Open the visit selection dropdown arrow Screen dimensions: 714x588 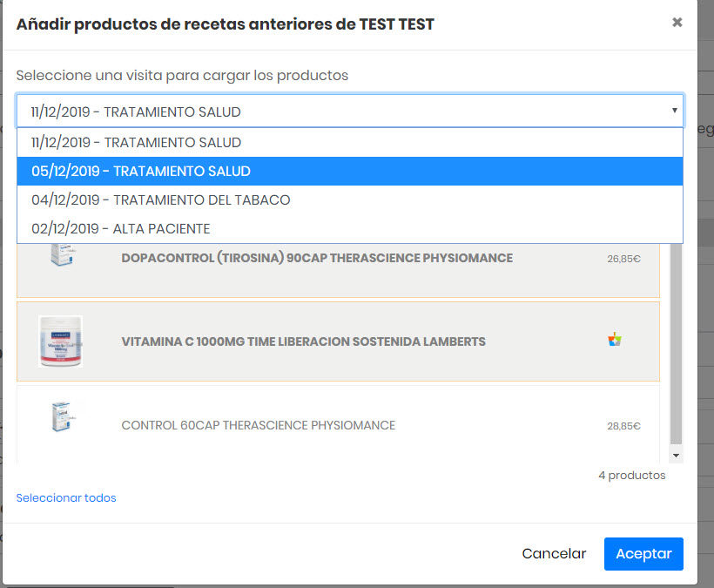tap(675, 111)
